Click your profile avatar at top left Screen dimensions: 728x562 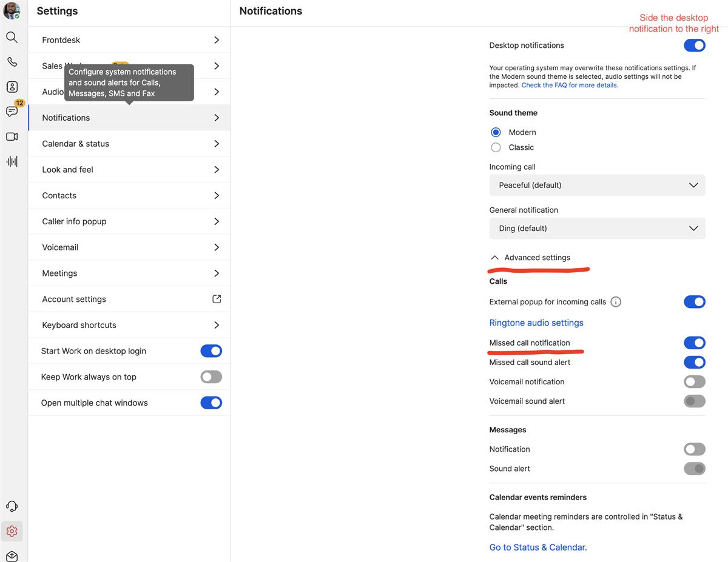(x=11, y=10)
